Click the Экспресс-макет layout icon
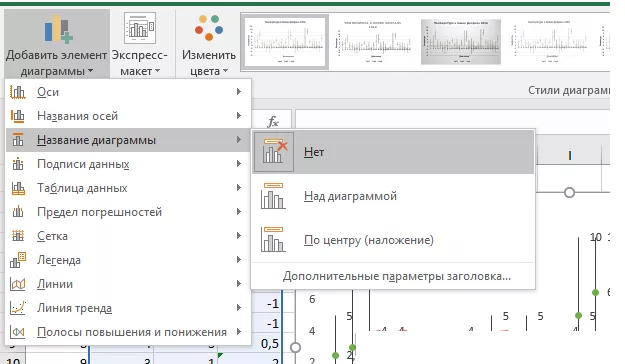This screenshot has height=364, width=625. click(x=140, y=28)
